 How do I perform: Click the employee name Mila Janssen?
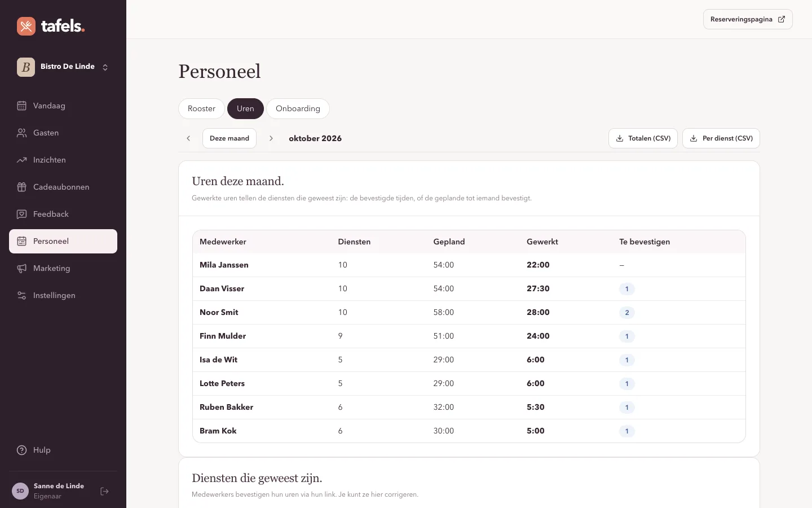click(x=224, y=265)
